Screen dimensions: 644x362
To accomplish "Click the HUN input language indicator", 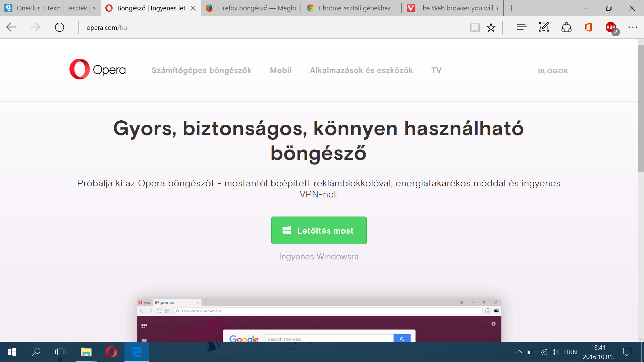I will coord(570,352).
